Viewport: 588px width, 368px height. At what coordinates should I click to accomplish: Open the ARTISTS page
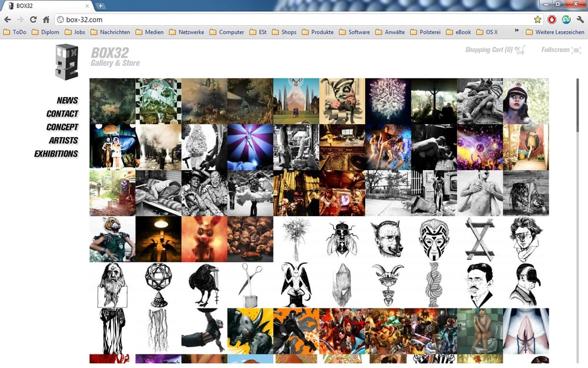click(64, 141)
